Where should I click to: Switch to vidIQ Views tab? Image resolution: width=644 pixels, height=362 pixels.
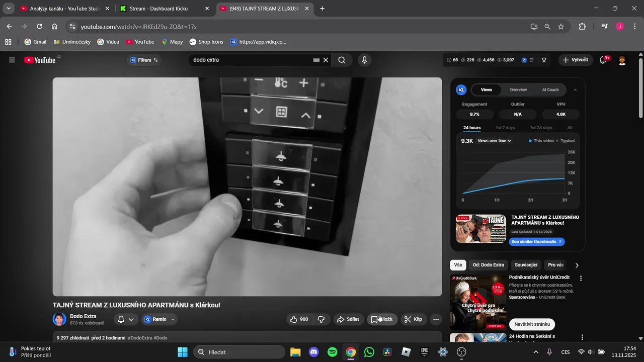pyautogui.click(x=487, y=90)
